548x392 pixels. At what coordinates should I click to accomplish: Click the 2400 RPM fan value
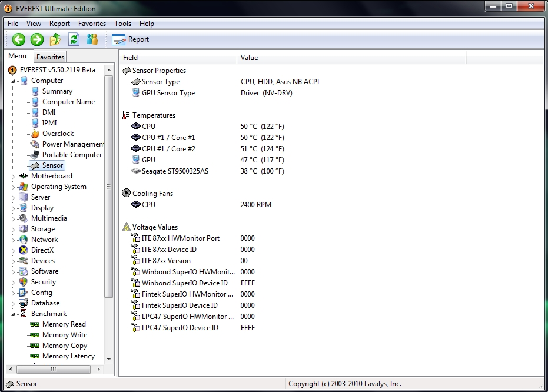click(256, 205)
